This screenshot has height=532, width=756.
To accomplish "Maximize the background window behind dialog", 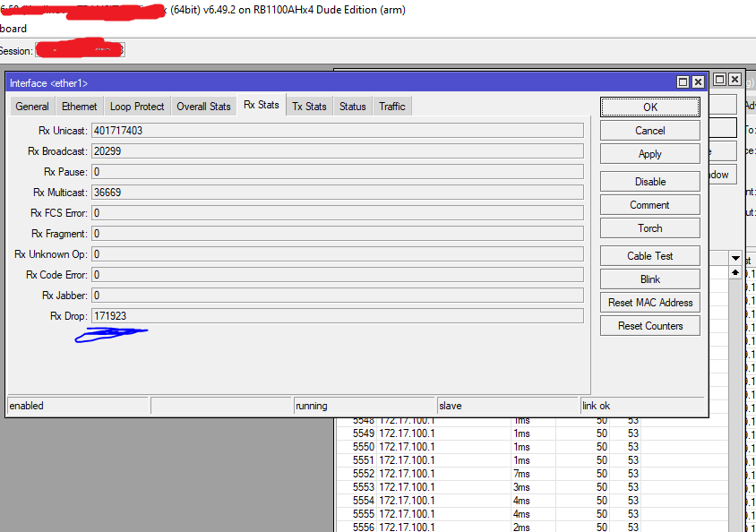I will (x=719, y=79).
